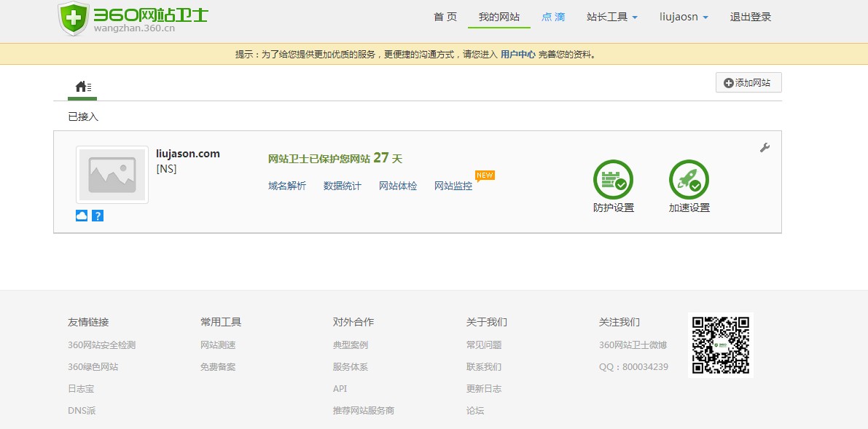Open the 防护设置 firewall icon
868x429 pixels.
(x=613, y=180)
